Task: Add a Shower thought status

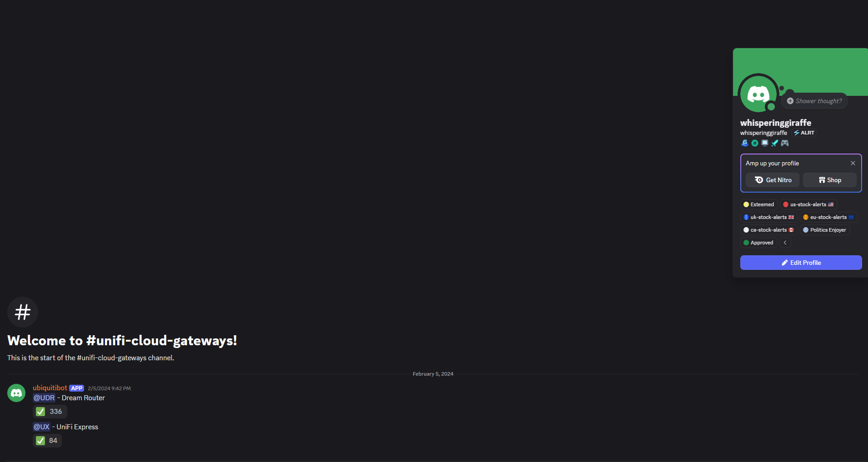Action: click(814, 101)
